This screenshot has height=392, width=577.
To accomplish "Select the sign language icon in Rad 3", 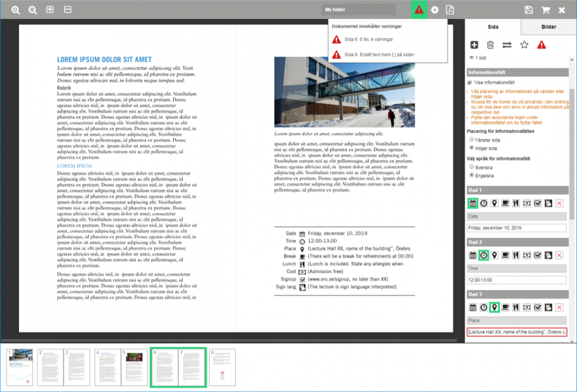I will pyautogui.click(x=548, y=307).
